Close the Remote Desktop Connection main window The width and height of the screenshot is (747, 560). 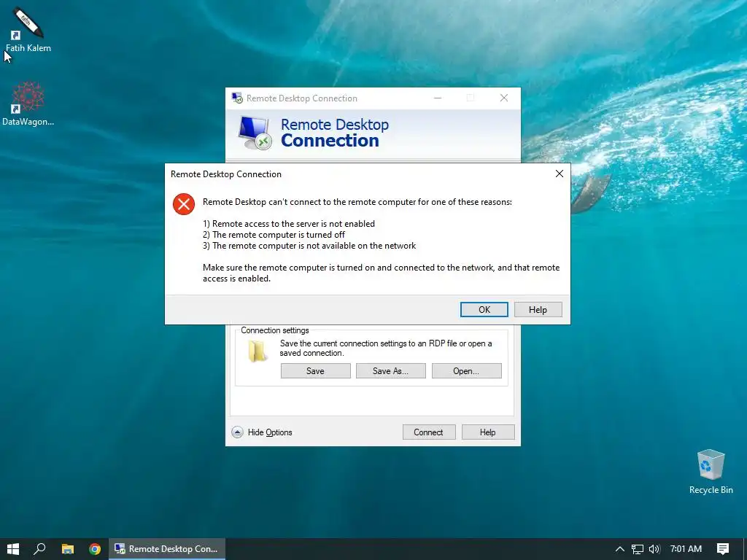504,98
